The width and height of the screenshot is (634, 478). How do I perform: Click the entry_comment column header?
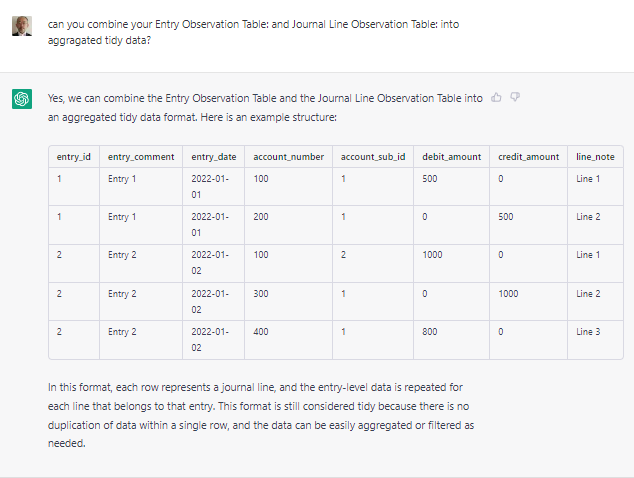click(141, 157)
